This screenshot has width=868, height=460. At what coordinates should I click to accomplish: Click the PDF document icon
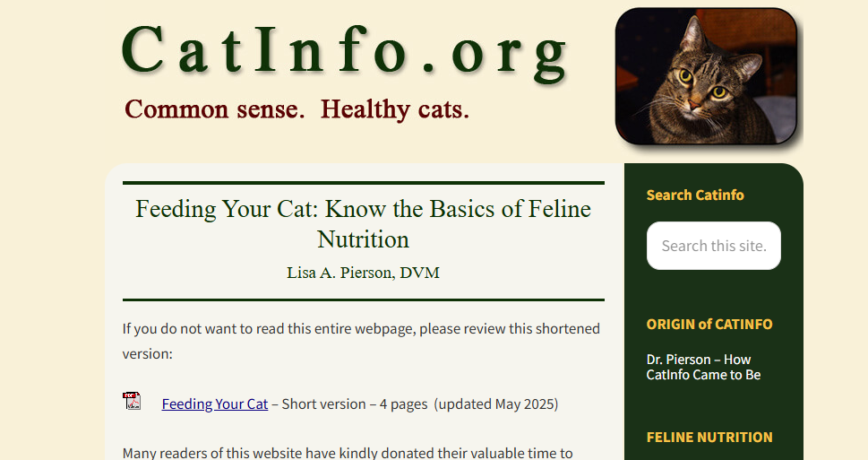point(132,401)
